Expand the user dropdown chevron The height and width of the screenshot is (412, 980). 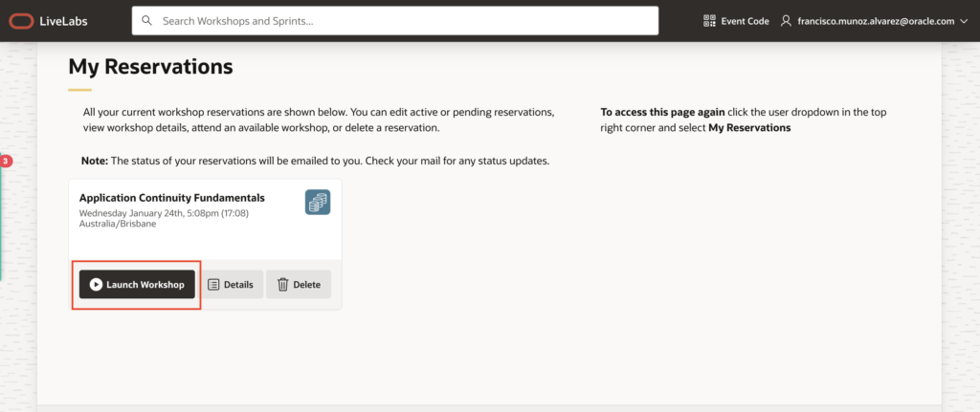click(964, 21)
